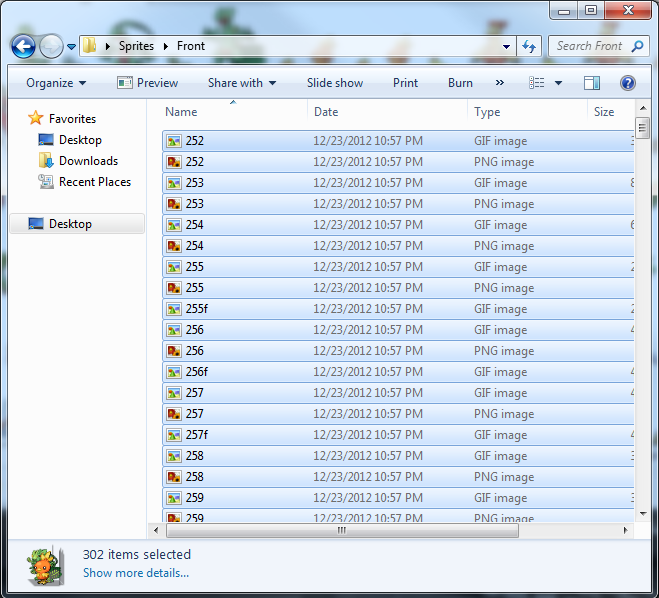
Task: Open the Downloads folder in sidebar
Action: coord(88,161)
